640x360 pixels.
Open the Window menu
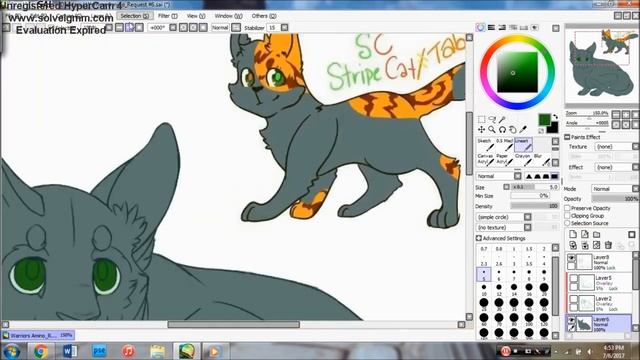[228, 16]
